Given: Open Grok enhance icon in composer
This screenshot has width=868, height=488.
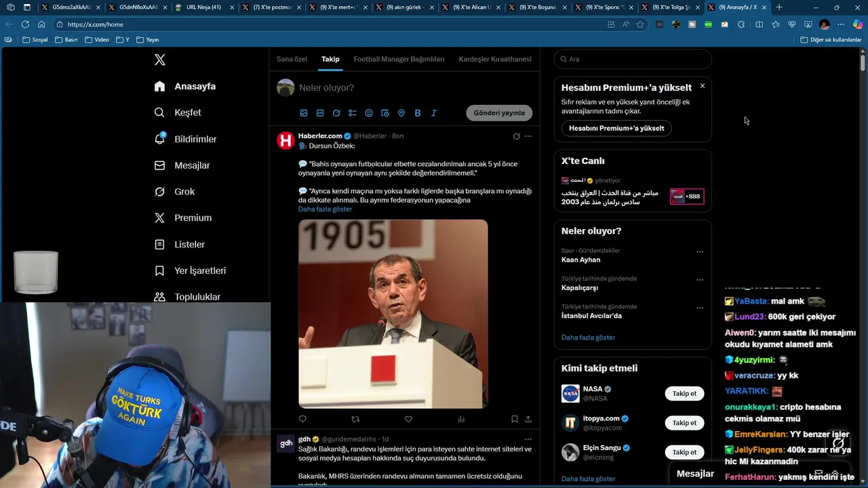Looking at the screenshot, I should (x=336, y=113).
